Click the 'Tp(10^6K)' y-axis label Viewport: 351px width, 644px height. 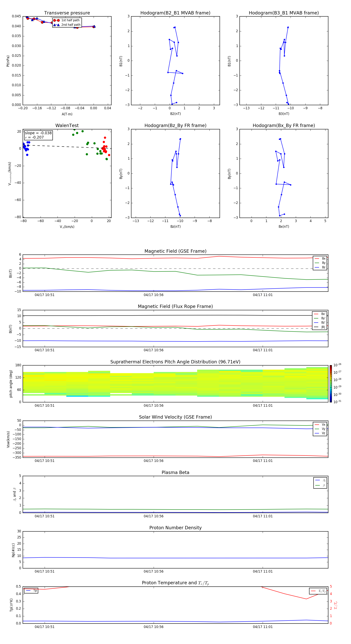click(11, 605)
